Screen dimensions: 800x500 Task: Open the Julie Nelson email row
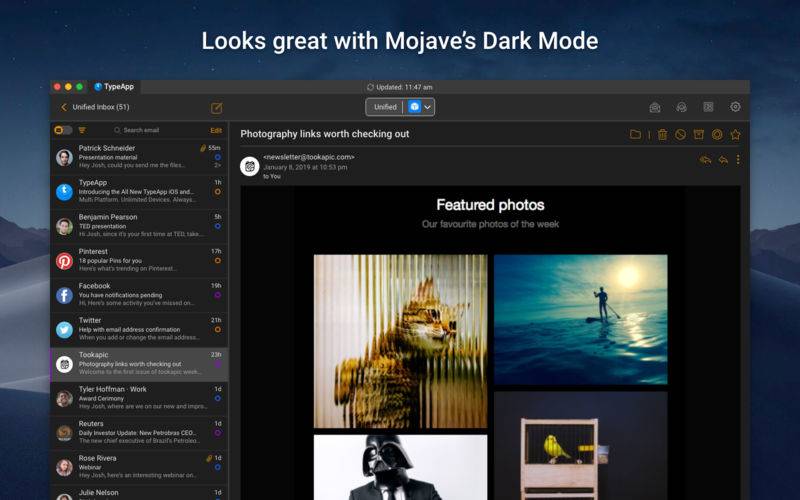tap(139, 493)
